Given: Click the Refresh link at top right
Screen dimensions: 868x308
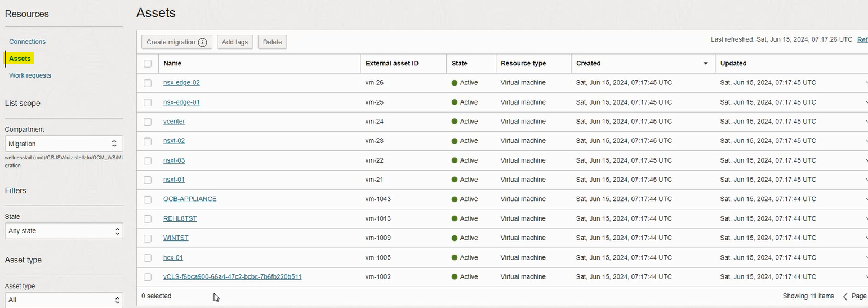Looking at the screenshot, I should (x=862, y=39).
